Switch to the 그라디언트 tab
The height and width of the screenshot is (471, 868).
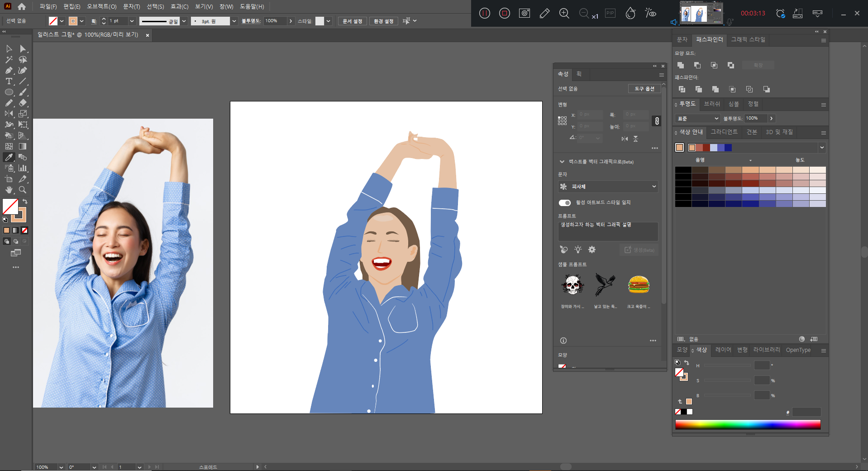(x=724, y=132)
